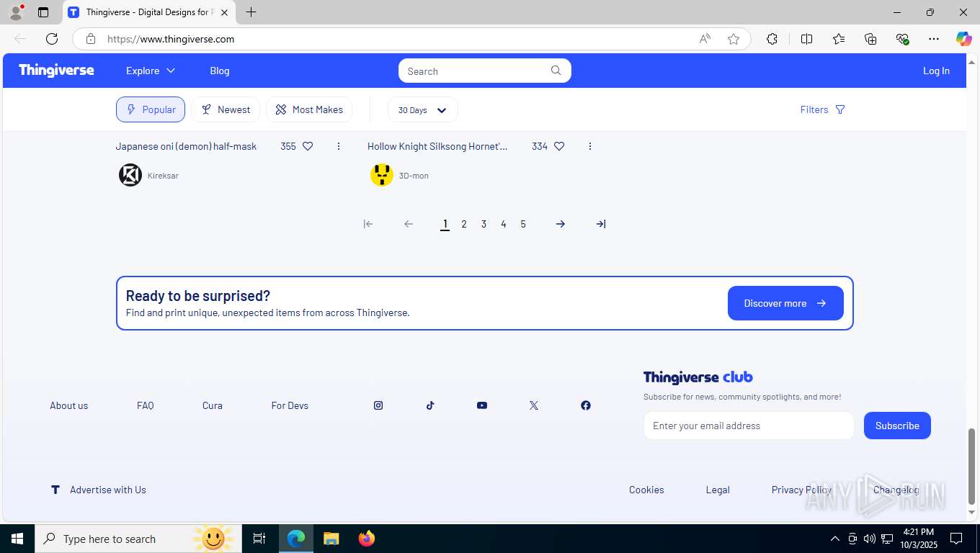Open the Legal footer link
This screenshot has width=980, height=553.
[x=718, y=490]
